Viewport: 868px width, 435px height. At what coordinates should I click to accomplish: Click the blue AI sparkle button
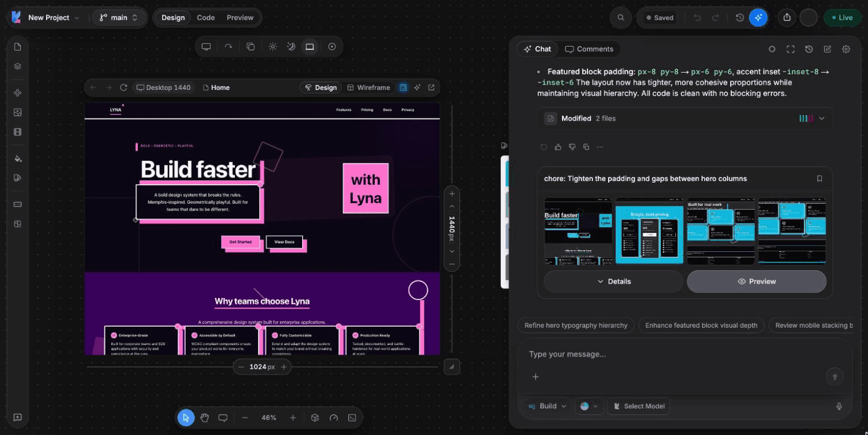point(758,18)
